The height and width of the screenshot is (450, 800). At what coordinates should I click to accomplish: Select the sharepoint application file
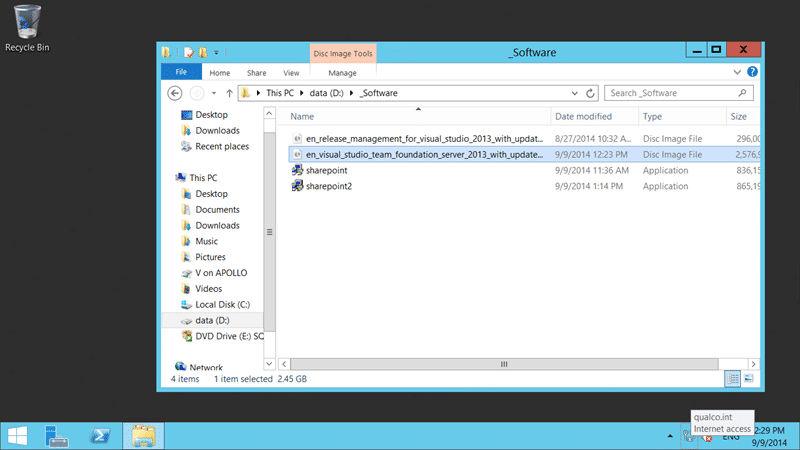tap(524, 170)
